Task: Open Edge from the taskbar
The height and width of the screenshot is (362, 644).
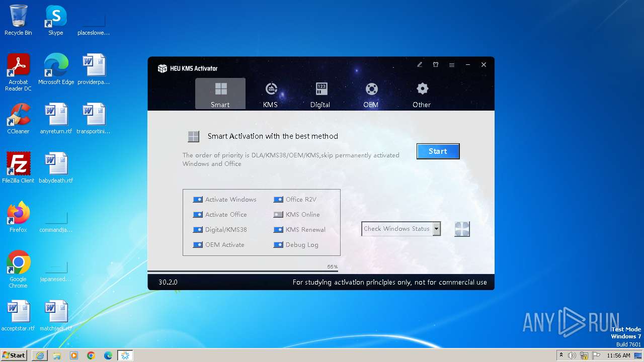Action: point(108,355)
